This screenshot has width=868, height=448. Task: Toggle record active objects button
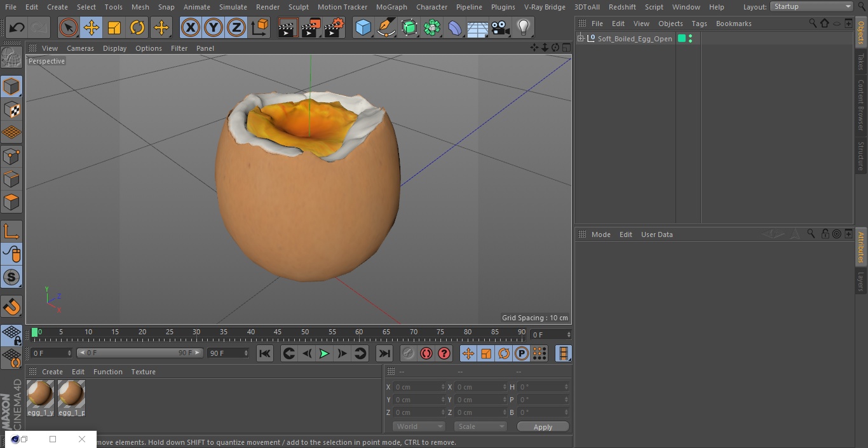click(409, 354)
